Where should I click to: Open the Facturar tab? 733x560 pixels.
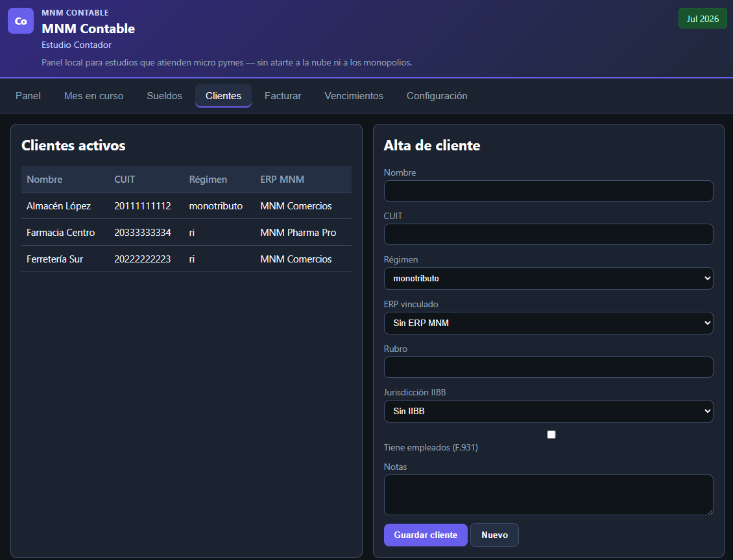283,96
